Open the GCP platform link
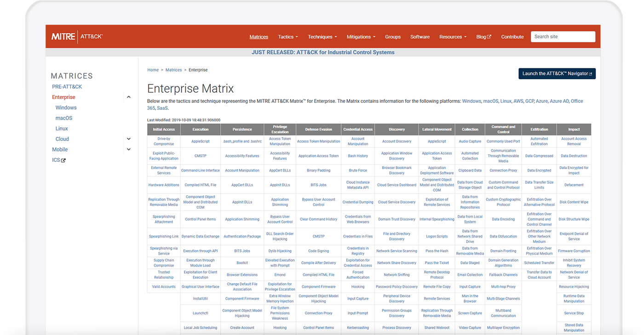 pos(530,101)
